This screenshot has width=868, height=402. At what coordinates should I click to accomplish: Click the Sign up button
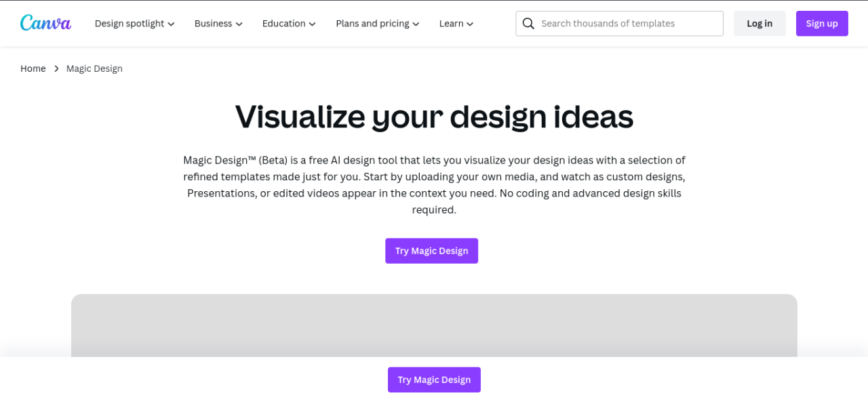(x=822, y=24)
